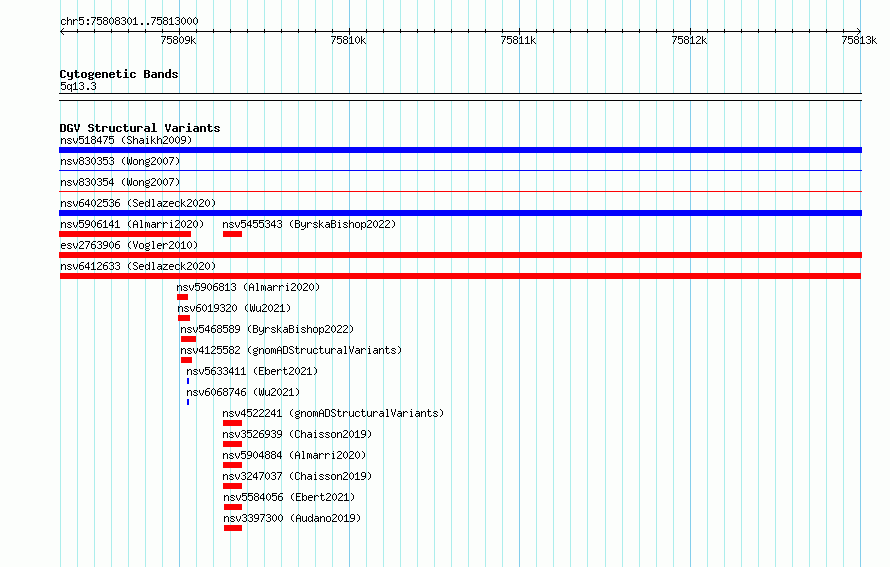Open the nsv518475 (Shaikh2009) variant label
Image resolution: width=890 pixels, height=567 pixels.
coord(126,140)
